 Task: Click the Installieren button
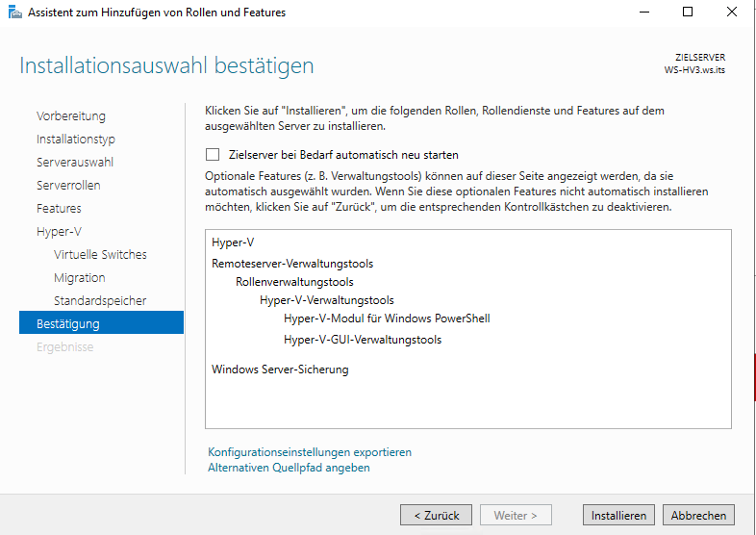tap(618, 515)
